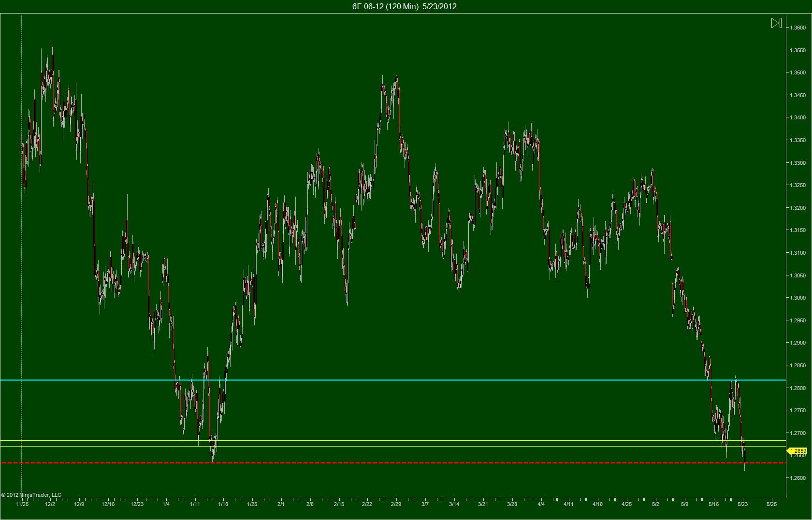Click the 2/8 date label on time axis

click(310, 504)
